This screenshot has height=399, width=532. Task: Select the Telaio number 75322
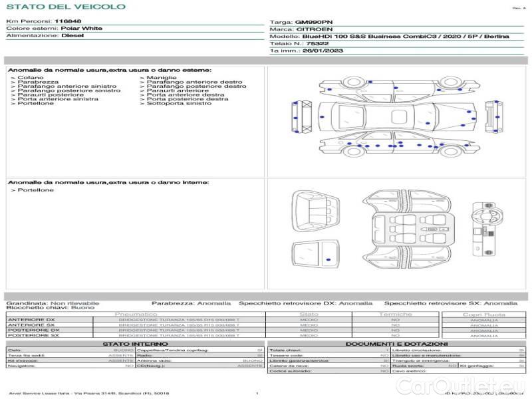pos(317,43)
